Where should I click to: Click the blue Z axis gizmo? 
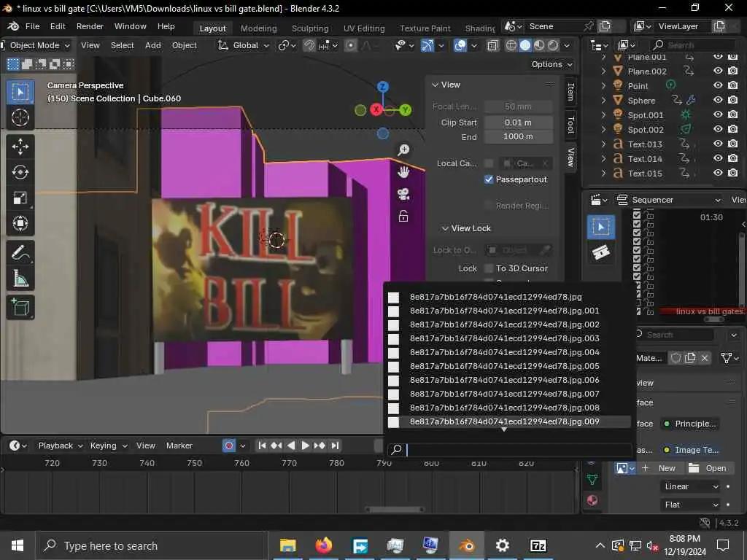(382, 87)
